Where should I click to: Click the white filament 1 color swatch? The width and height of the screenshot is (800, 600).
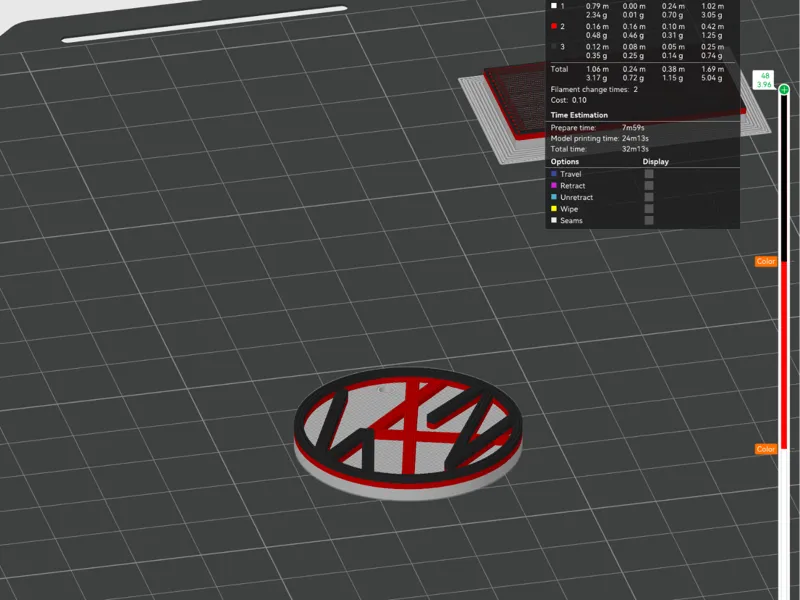coord(554,6)
